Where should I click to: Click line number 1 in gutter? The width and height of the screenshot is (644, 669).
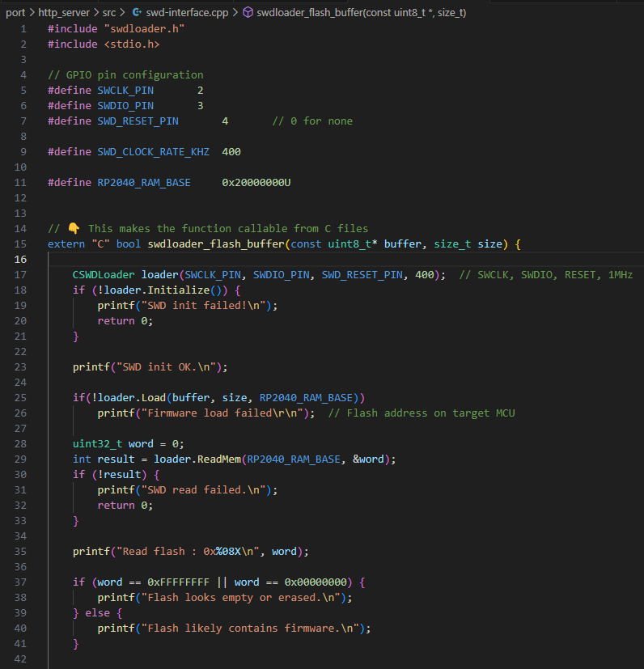click(x=23, y=29)
